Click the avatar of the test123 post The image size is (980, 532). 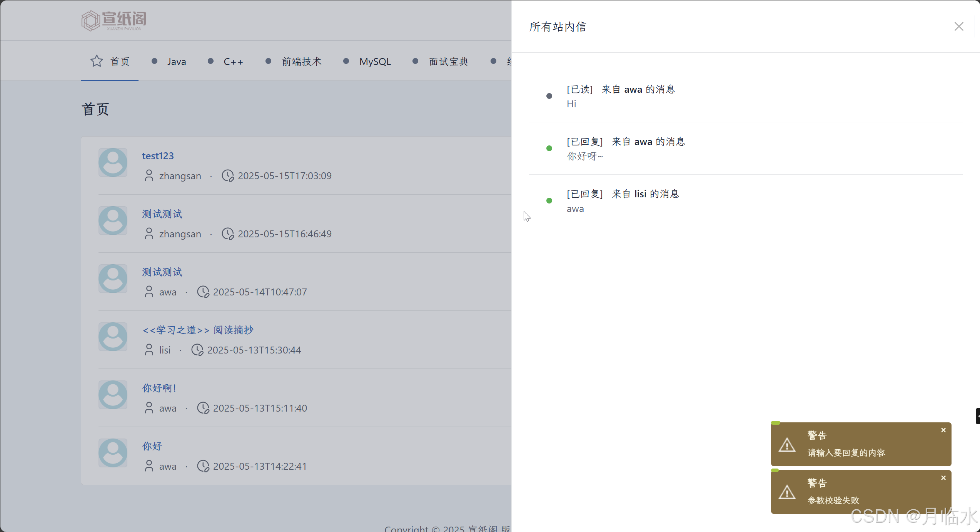113,162
